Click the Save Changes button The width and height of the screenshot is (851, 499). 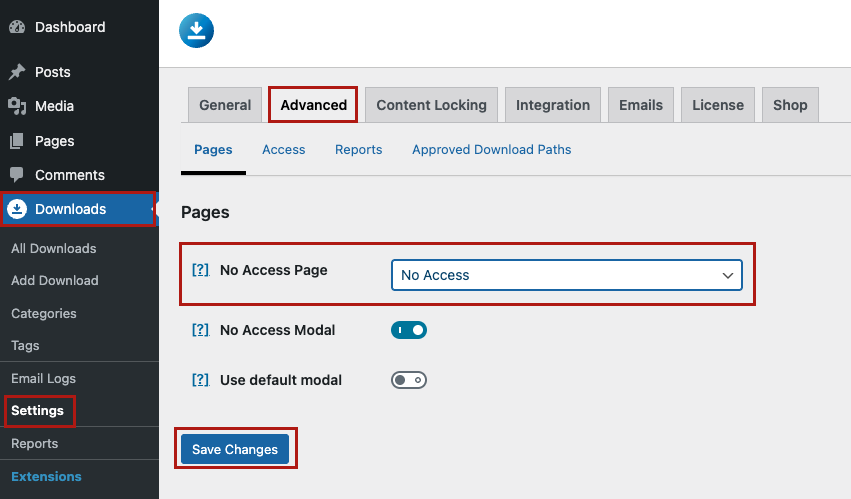click(235, 449)
